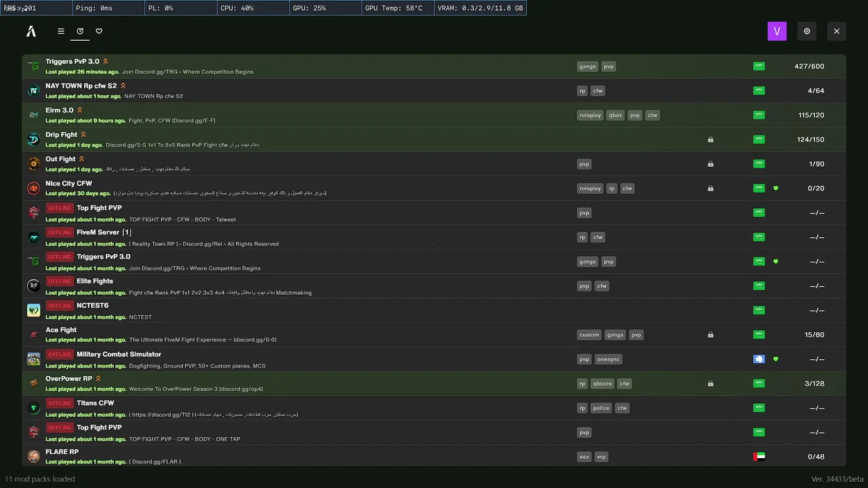Click the custom tag on Ace Fight row

589,335
